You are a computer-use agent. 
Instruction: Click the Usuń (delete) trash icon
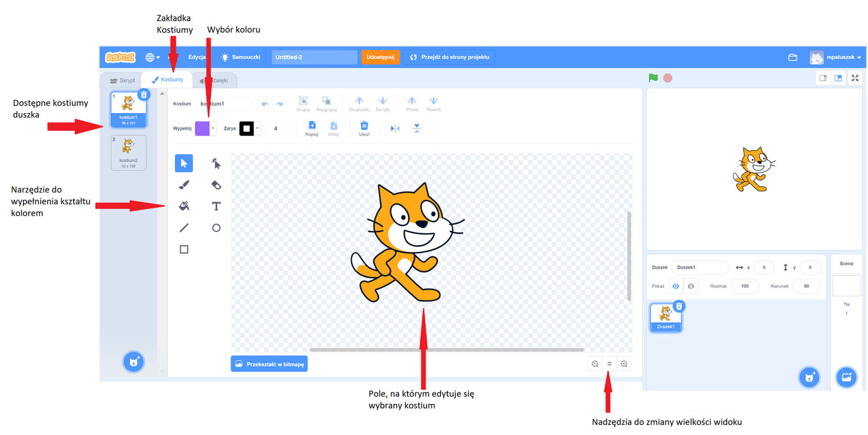click(x=365, y=127)
